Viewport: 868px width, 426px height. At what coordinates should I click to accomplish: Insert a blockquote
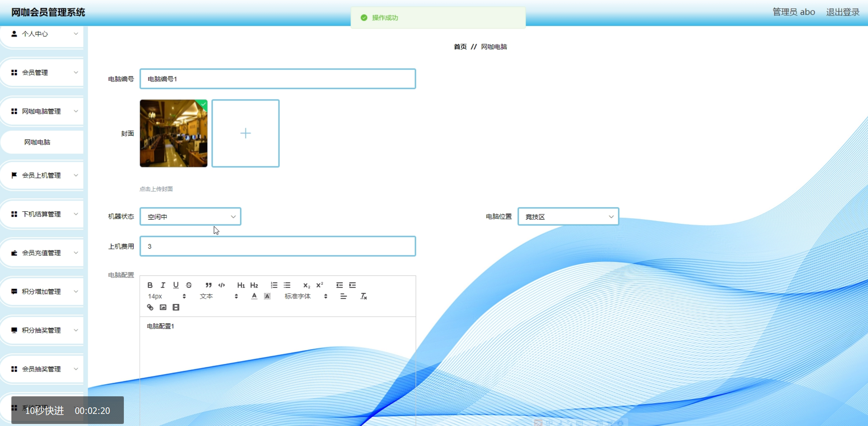click(x=208, y=285)
